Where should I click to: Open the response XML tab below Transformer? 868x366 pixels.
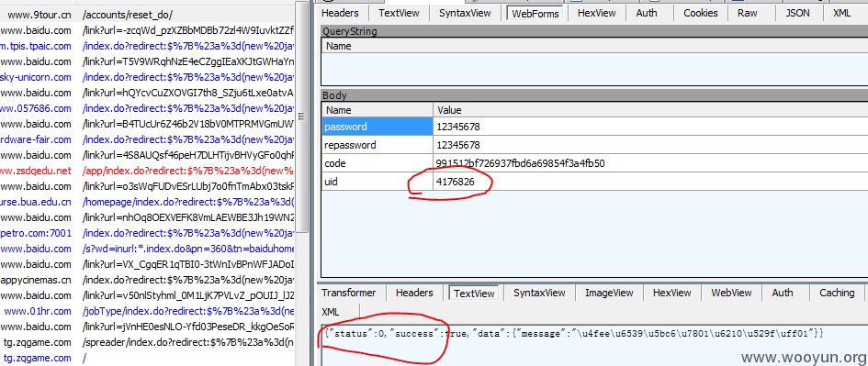click(331, 312)
